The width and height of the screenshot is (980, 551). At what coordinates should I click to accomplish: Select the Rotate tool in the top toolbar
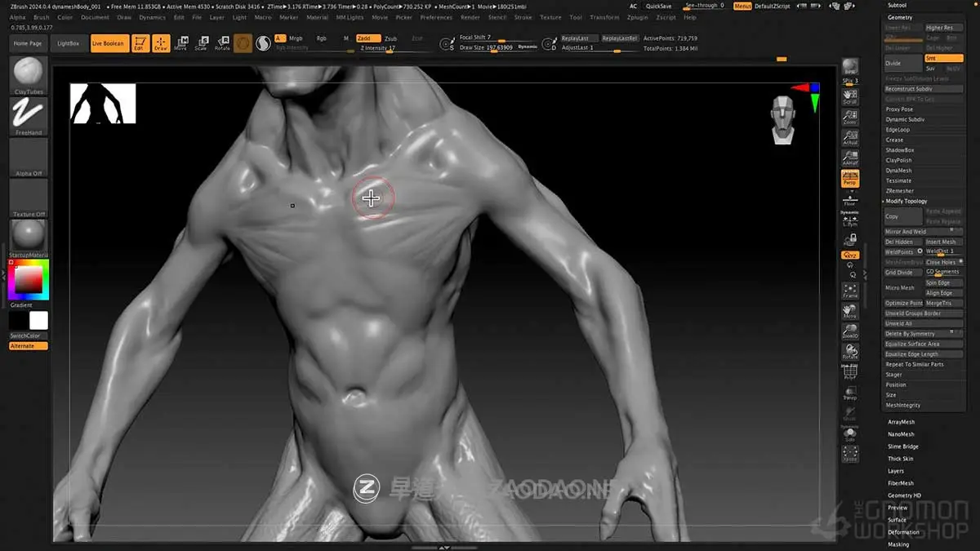pyautogui.click(x=223, y=43)
